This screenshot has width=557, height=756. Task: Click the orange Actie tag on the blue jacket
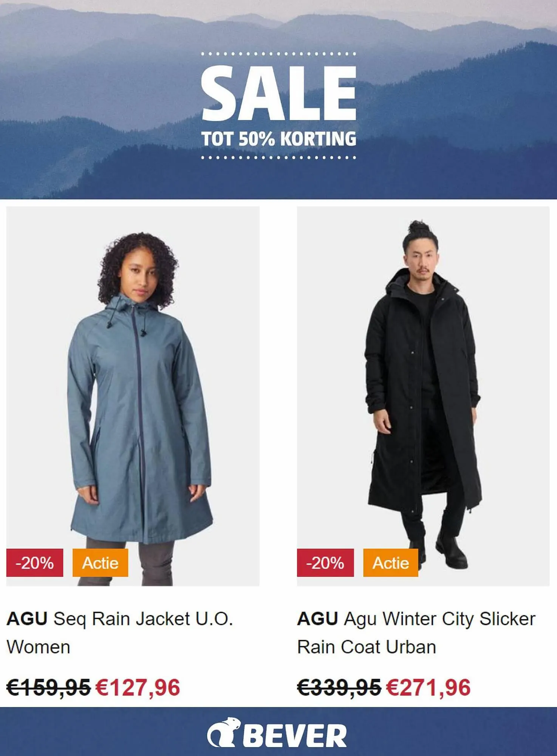101,563
